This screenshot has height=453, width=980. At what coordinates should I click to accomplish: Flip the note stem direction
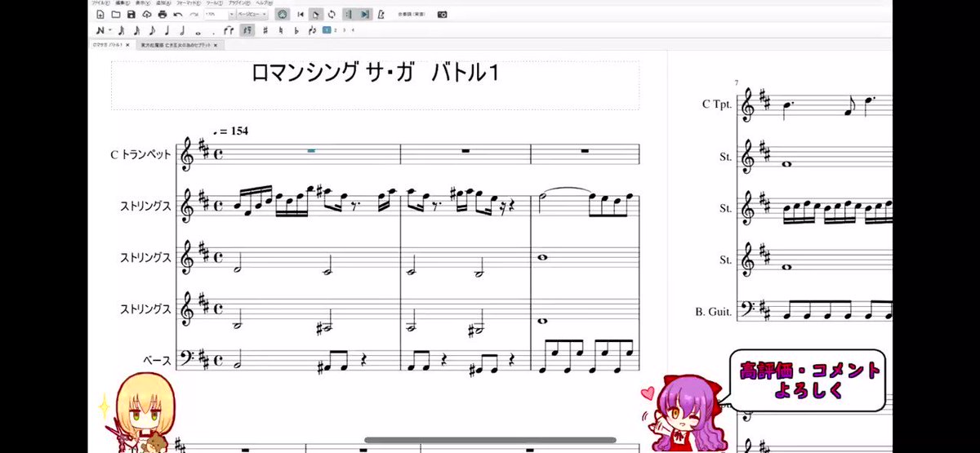(x=312, y=30)
